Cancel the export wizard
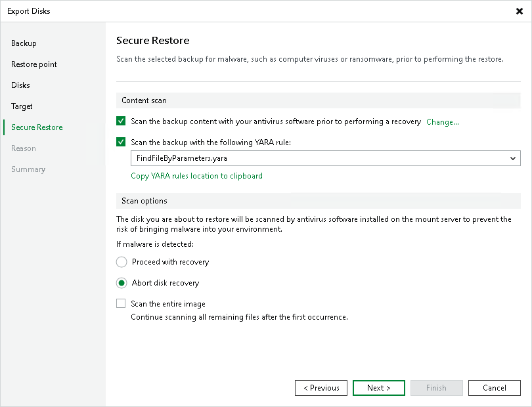The image size is (532, 407). pyautogui.click(x=494, y=388)
